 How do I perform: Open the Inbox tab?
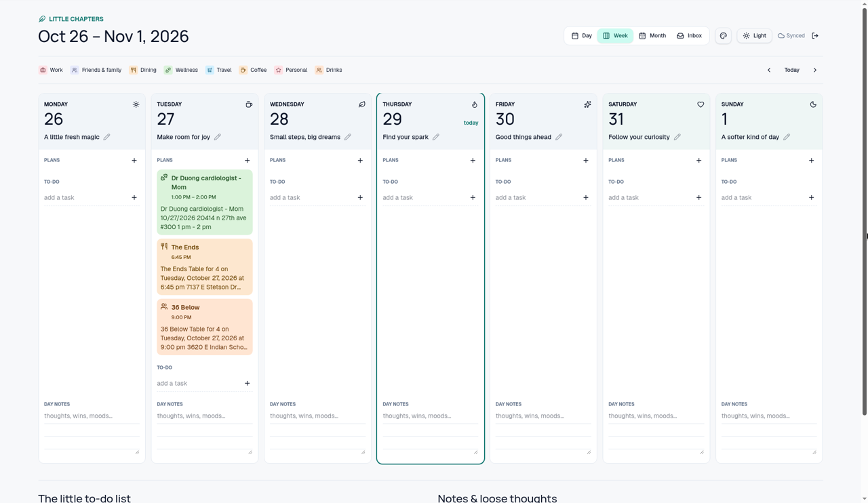pos(690,36)
